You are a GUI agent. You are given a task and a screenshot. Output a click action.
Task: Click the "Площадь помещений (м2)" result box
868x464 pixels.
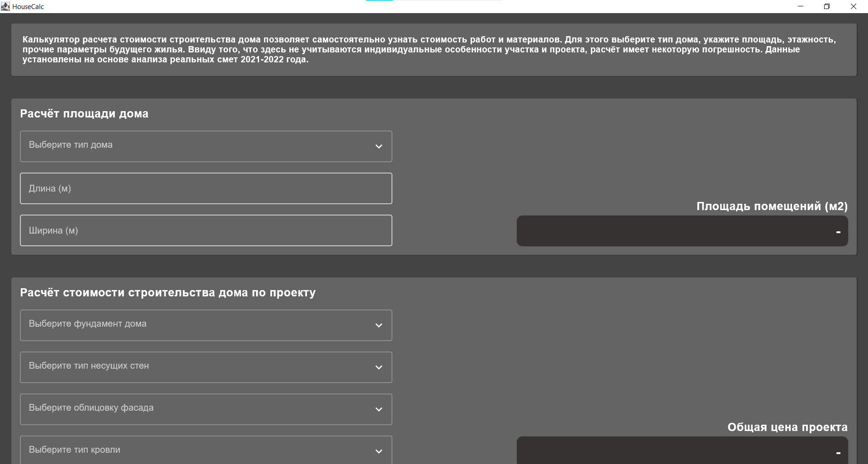[682, 230]
